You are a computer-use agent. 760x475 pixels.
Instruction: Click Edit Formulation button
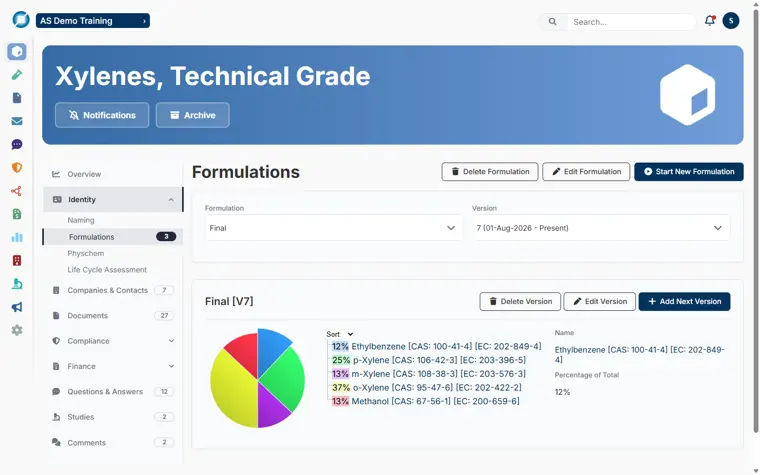(586, 172)
